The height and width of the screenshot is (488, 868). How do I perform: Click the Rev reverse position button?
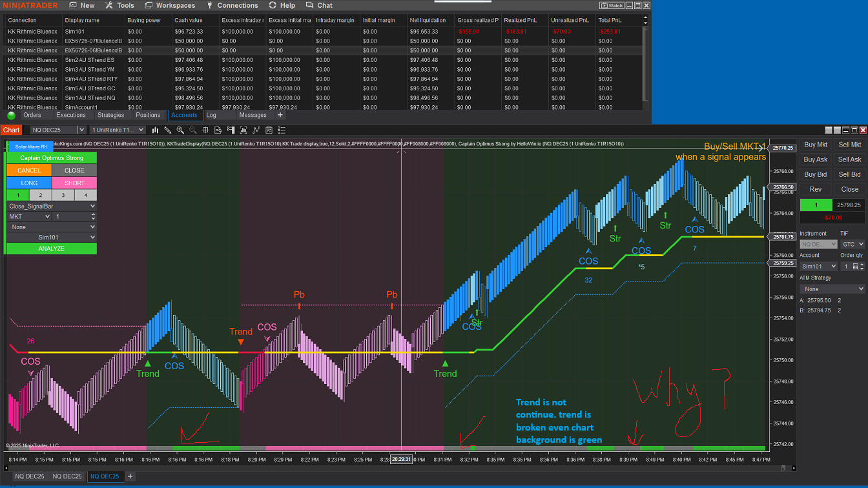816,189
